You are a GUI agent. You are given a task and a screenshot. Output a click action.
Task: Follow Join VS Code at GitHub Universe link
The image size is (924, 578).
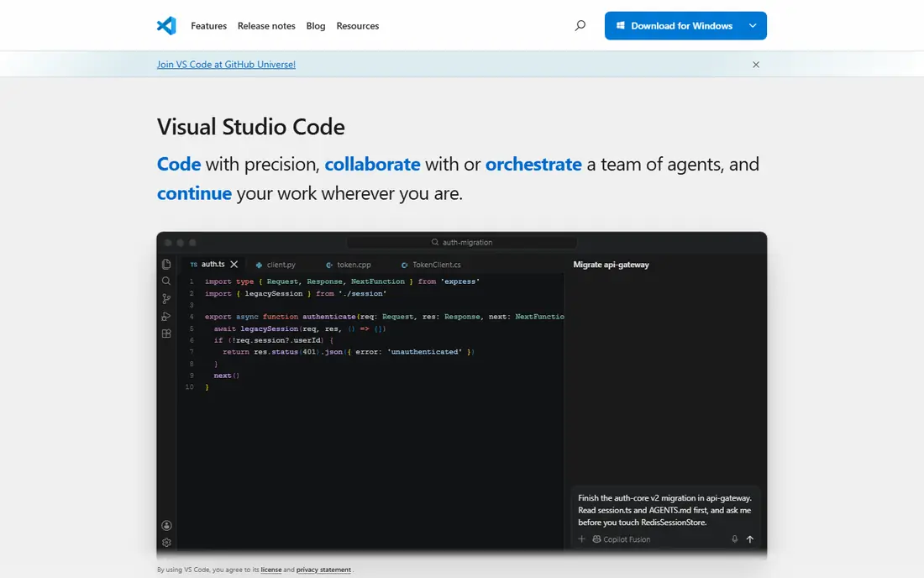click(x=226, y=64)
